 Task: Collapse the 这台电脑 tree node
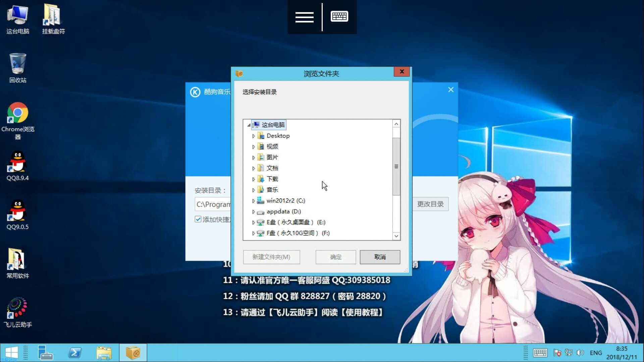click(249, 125)
